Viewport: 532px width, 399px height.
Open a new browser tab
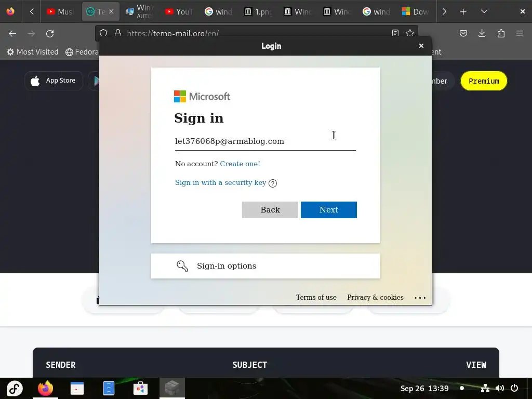coord(463,12)
